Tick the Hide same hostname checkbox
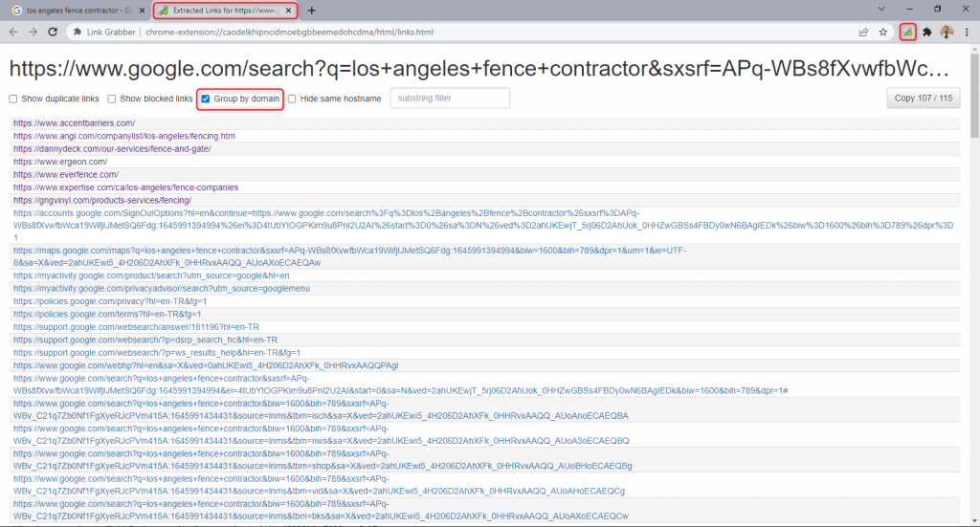980x527 pixels. pyautogui.click(x=292, y=99)
